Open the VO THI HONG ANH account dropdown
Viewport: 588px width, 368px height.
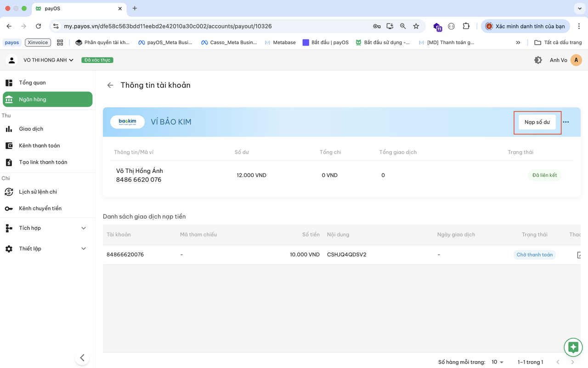(x=49, y=60)
